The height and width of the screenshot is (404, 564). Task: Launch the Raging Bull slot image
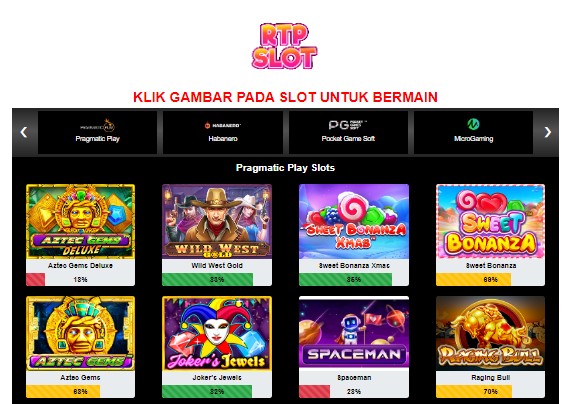[x=491, y=333]
